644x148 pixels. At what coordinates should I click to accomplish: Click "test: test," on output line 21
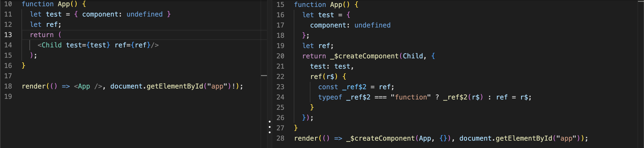[x=332, y=66]
